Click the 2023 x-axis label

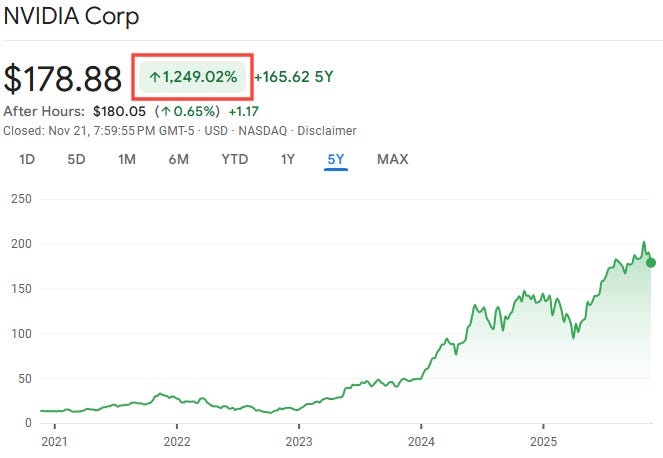[x=299, y=442]
